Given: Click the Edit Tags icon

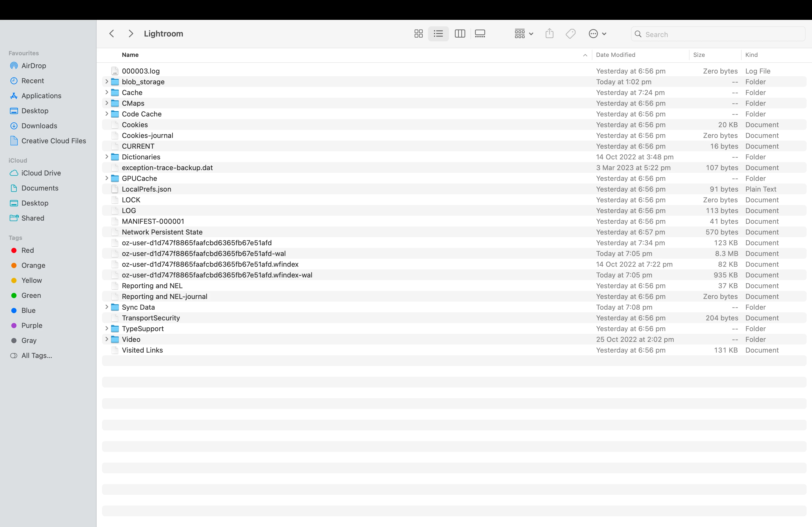Looking at the screenshot, I should (570, 34).
